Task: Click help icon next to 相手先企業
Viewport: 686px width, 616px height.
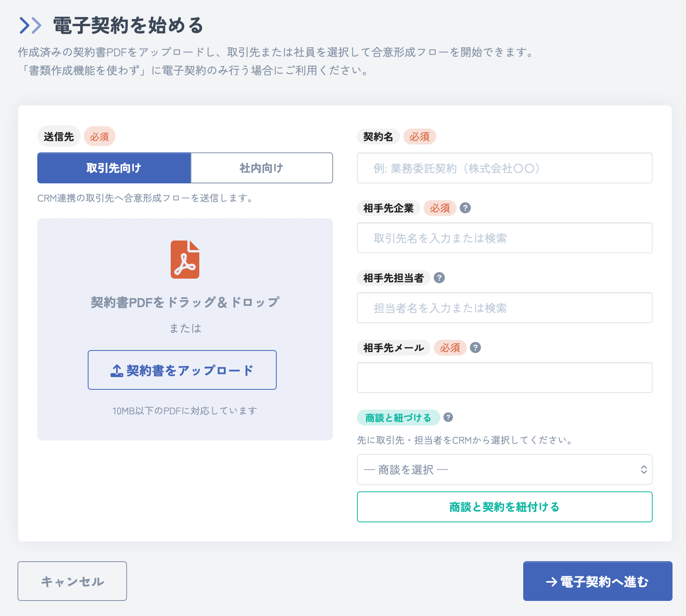Action: [465, 208]
